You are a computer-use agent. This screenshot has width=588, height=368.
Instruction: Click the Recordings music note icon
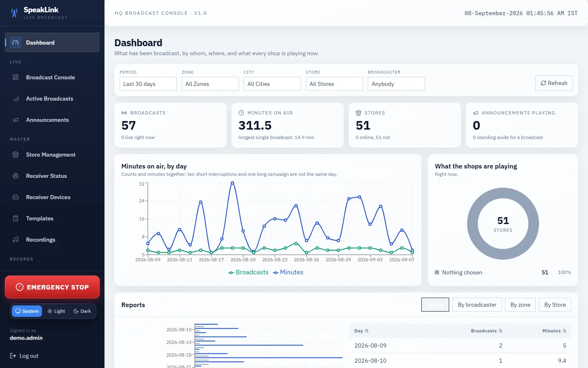(16, 240)
